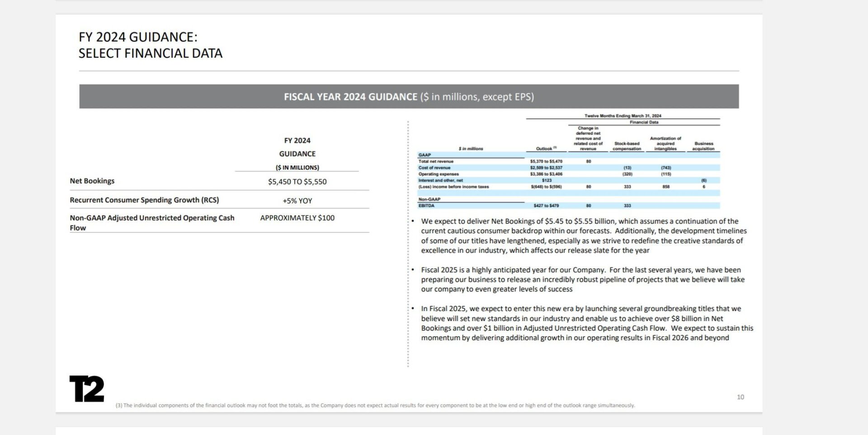
Task: Select 'Recurrent Consumer Spending Growth (RCS)' label
Action: click(144, 200)
